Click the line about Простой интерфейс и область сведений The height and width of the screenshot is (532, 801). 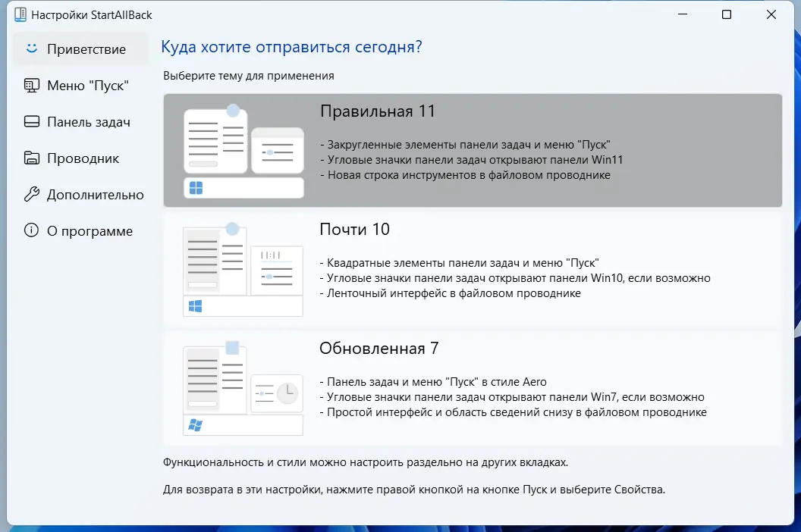click(514, 412)
